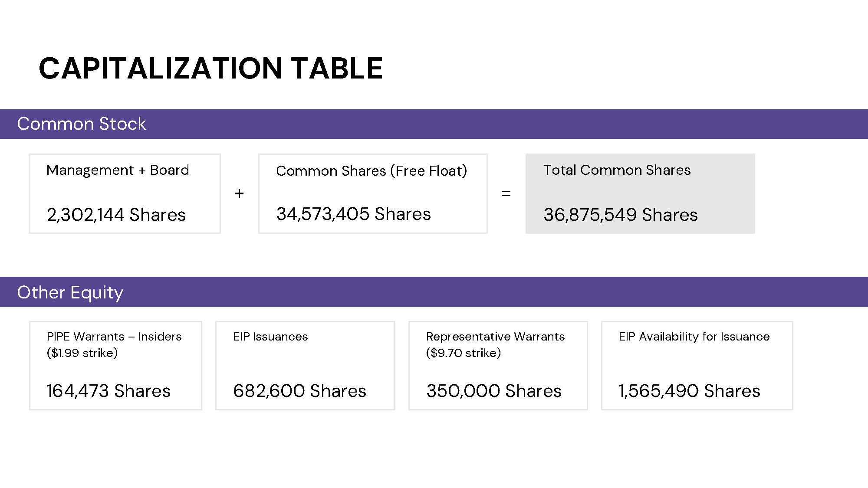Click the CAPITALIZATION TABLE title

coord(210,69)
